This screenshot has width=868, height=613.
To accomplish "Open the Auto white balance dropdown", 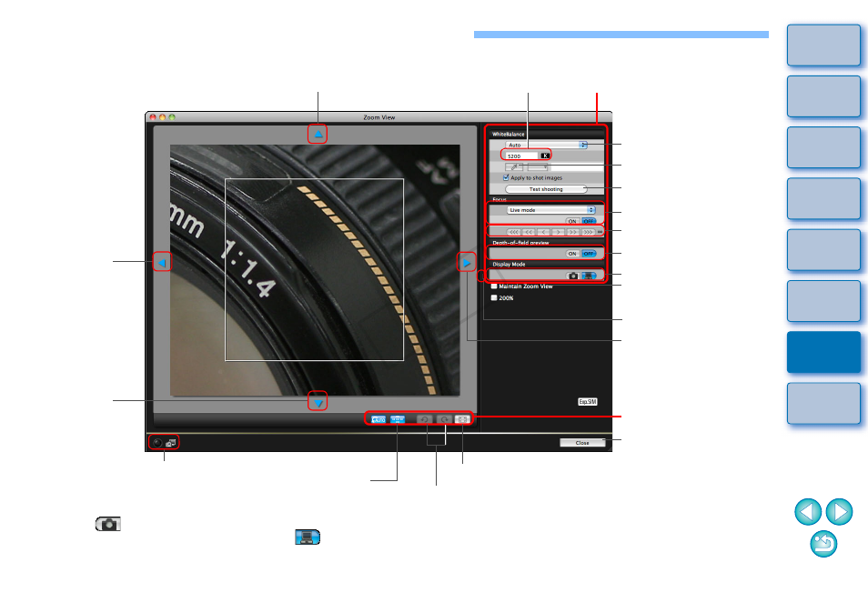I will [x=547, y=145].
